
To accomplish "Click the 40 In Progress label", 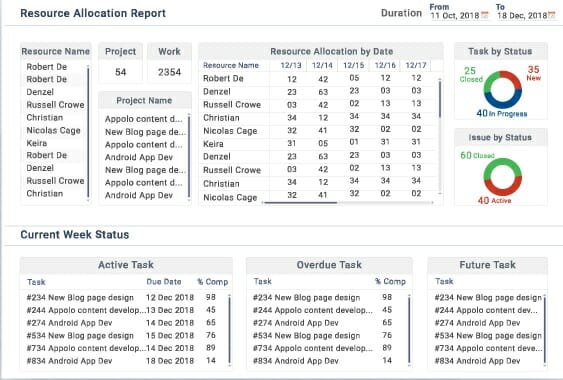I will tap(502, 113).
